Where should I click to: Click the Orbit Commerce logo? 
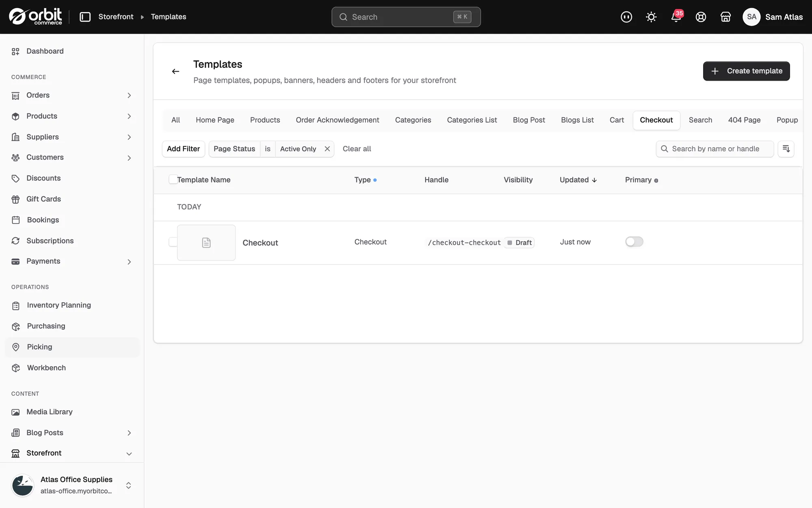point(35,17)
